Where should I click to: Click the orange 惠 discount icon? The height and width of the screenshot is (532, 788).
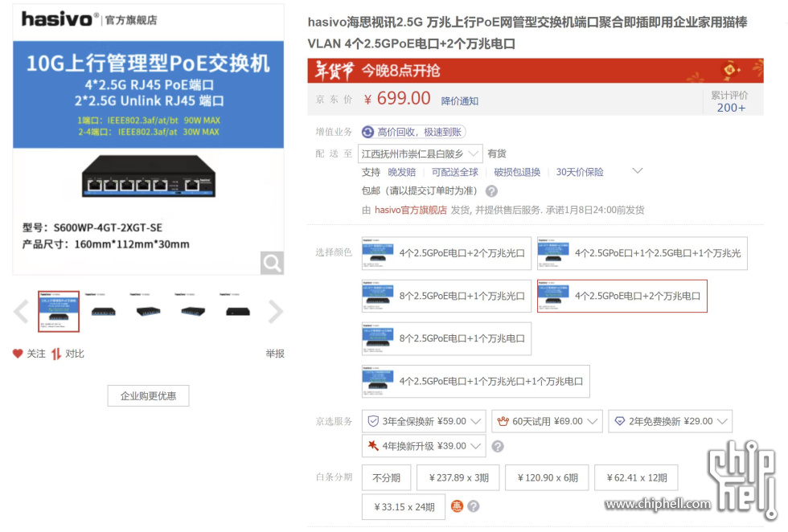(x=457, y=505)
